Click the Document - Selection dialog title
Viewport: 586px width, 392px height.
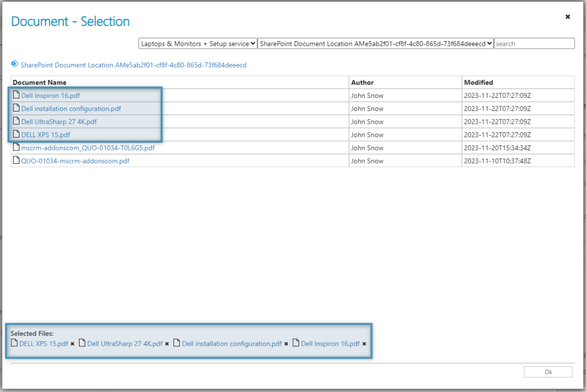pos(70,22)
